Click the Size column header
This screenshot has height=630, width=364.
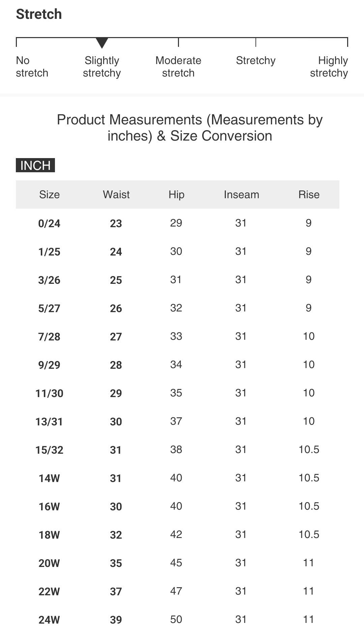(49, 194)
